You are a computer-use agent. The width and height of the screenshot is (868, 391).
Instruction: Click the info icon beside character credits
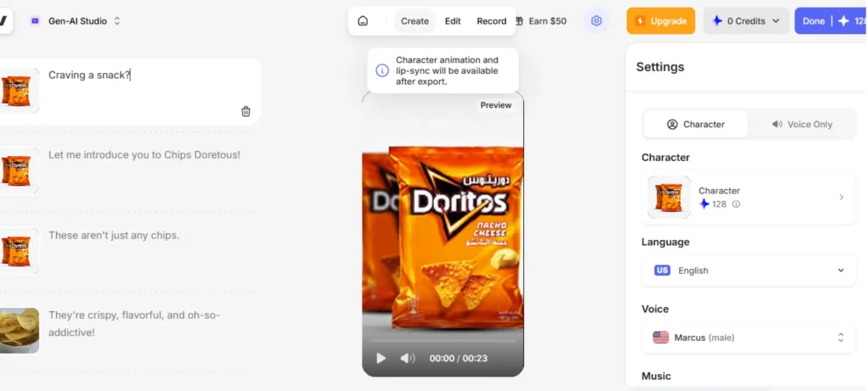pyautogui.click(x=736, y=204)
